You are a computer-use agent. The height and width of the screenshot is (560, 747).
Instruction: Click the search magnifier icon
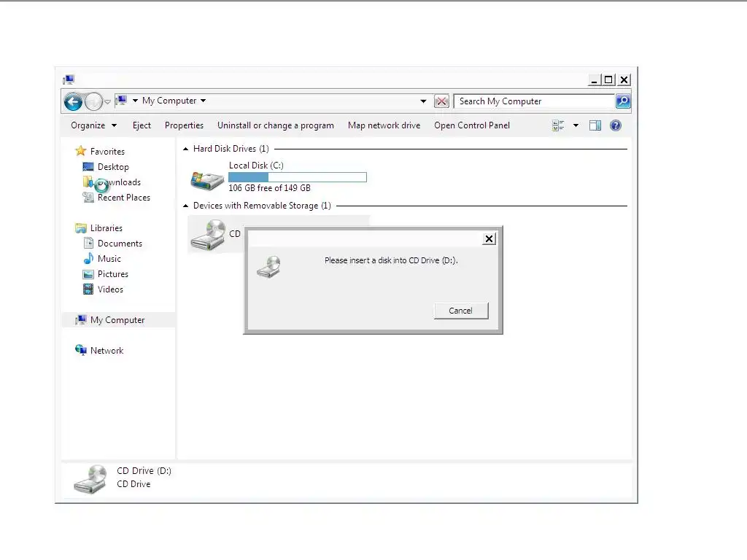tap(623, 101)
